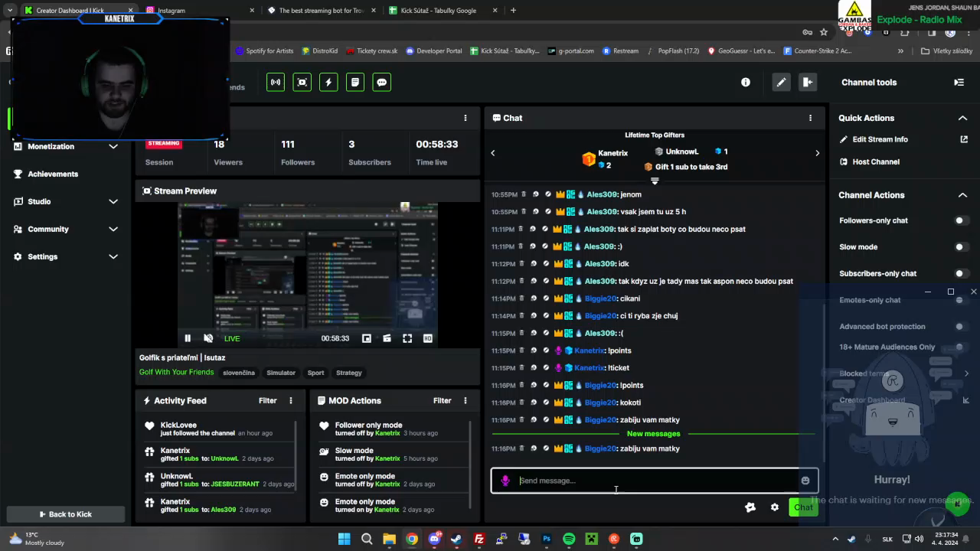Jump to New messages divider in chat

(x=653, y=434)
